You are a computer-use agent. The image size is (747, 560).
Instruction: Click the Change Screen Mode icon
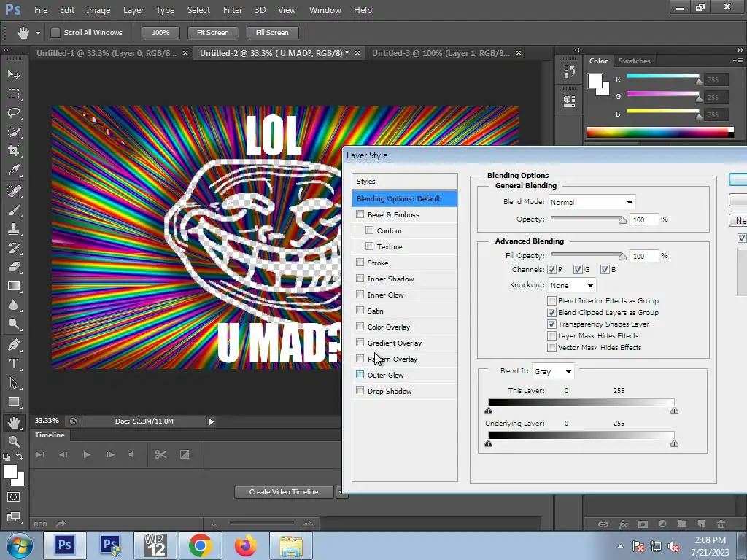click(x=13, y=517)
